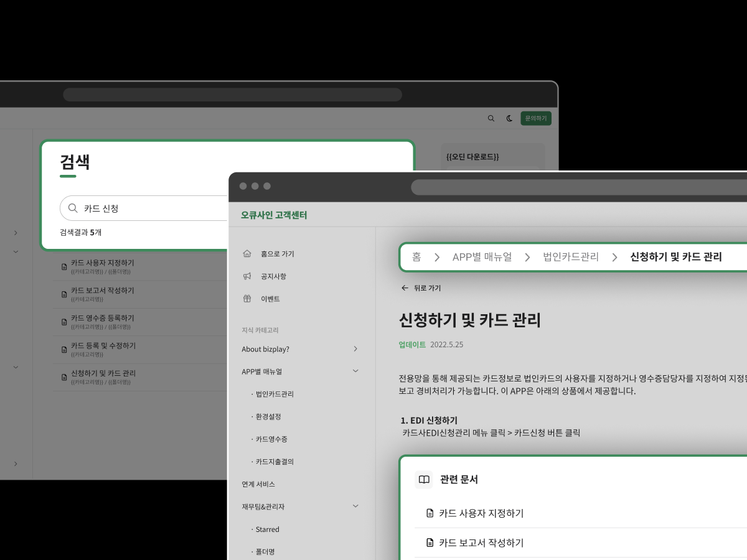Toggle dark mode moon icon in back window

click(509, 118)
